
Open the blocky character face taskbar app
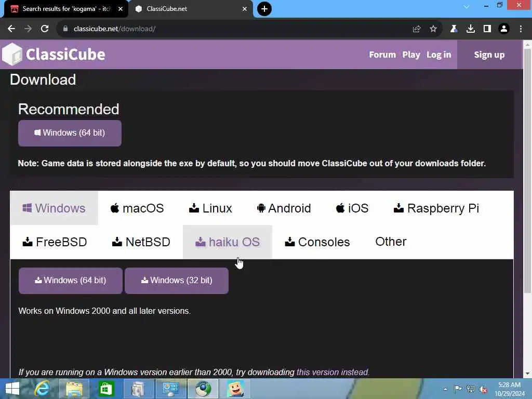(235, 389)
